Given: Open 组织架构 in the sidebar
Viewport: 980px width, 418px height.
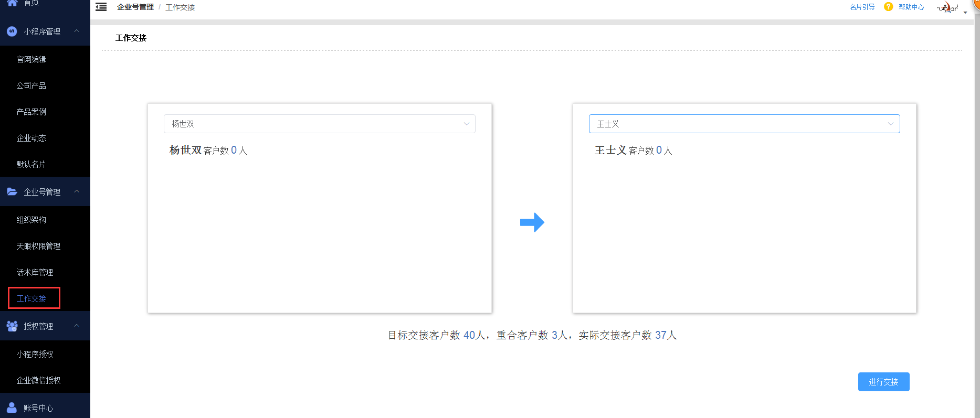Looking at the screenshot, I should pyautogui.click(x=31, y=220).
